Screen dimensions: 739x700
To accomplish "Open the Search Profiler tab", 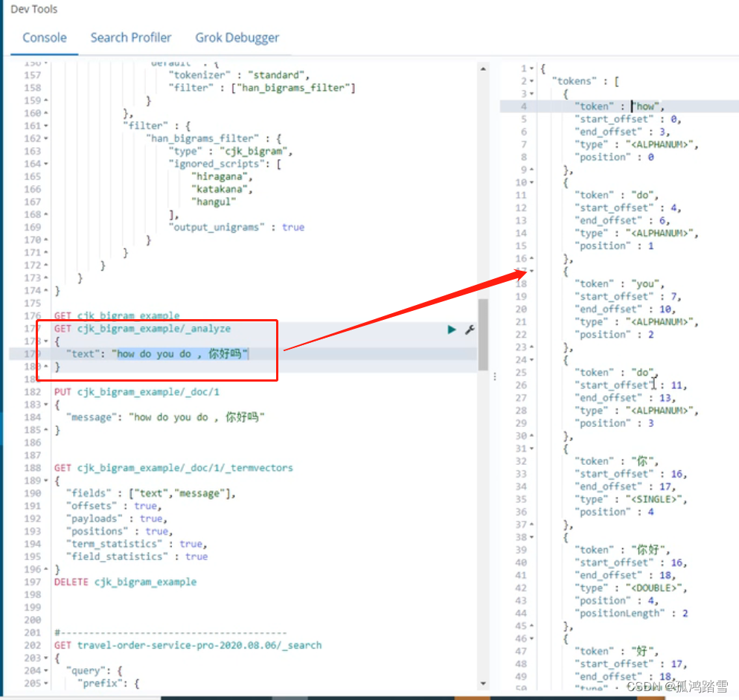I will coord(131,38).
